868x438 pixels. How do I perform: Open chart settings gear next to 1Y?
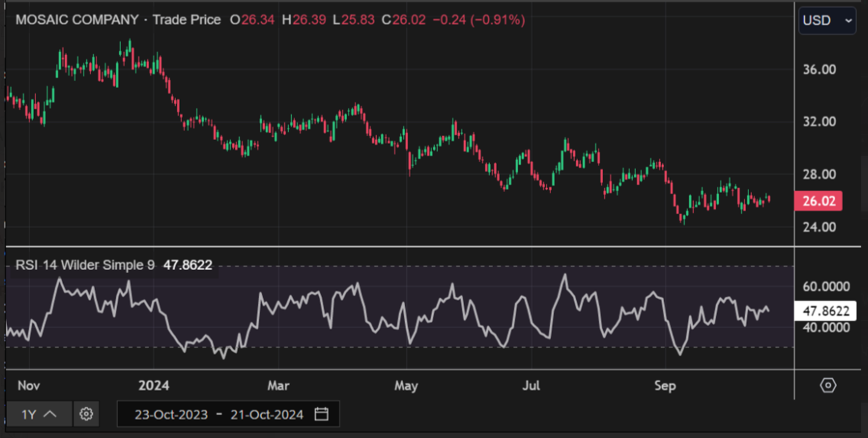point(86,414)
